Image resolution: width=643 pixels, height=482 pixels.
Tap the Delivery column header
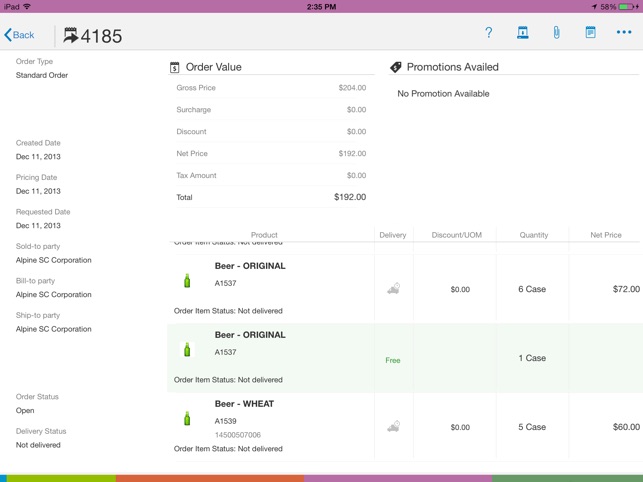point(393,235)
